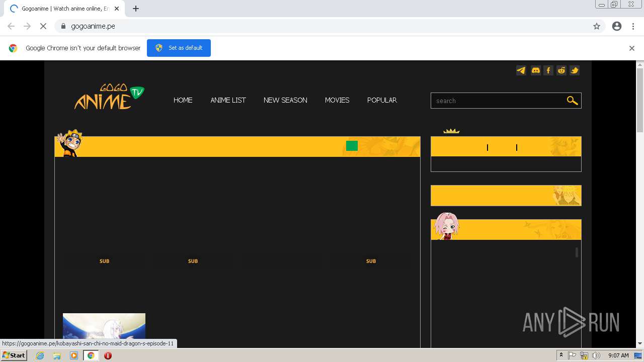Viewport: 644px width, 362px height.
Task: Open the system volume icon
Action: pyautogui.click(x=596, y=355)
